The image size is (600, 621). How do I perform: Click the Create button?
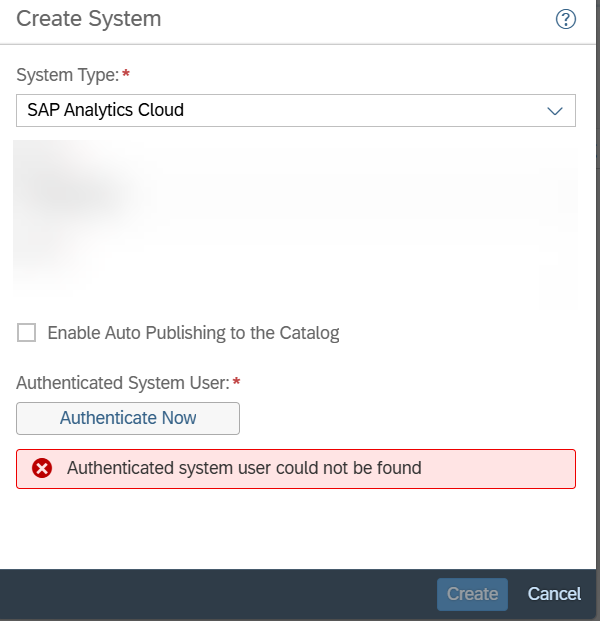(472, 594)
